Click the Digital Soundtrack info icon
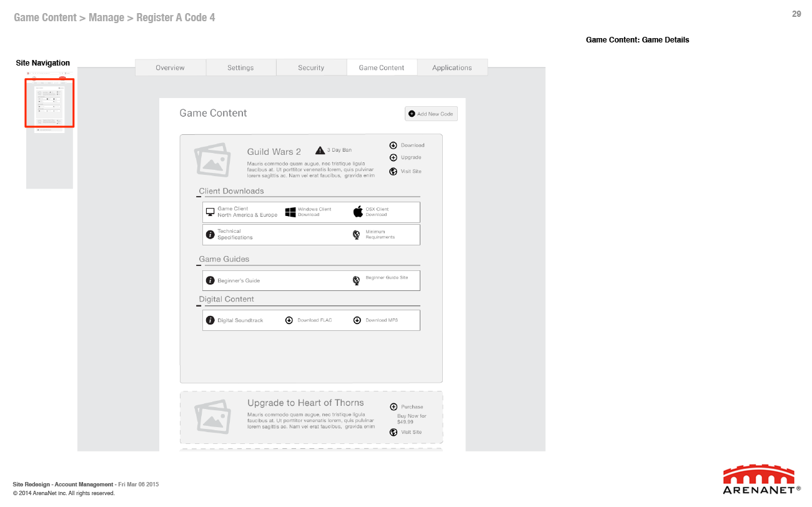Viewport: 812px width, 507px height. [x=210, y=320]
